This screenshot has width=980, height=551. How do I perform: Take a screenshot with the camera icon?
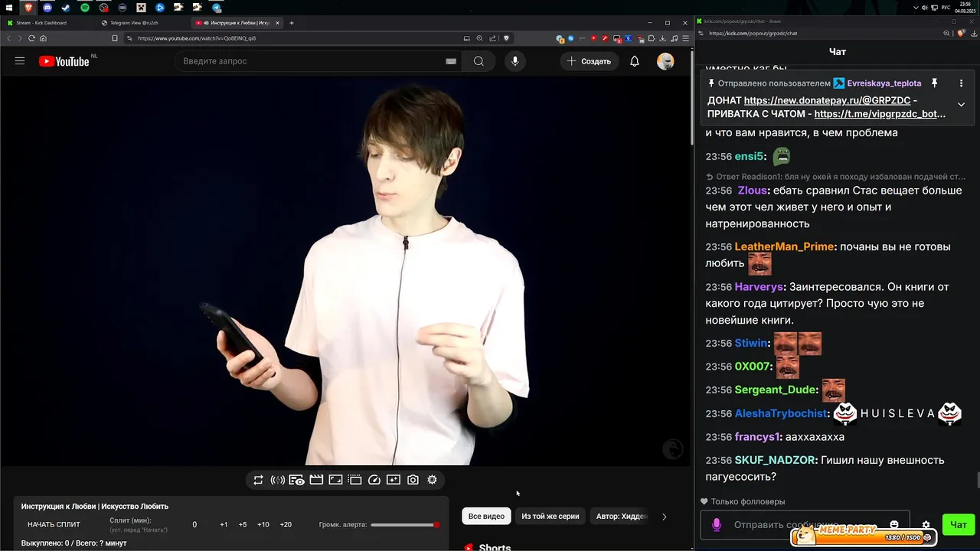[413, 480]
